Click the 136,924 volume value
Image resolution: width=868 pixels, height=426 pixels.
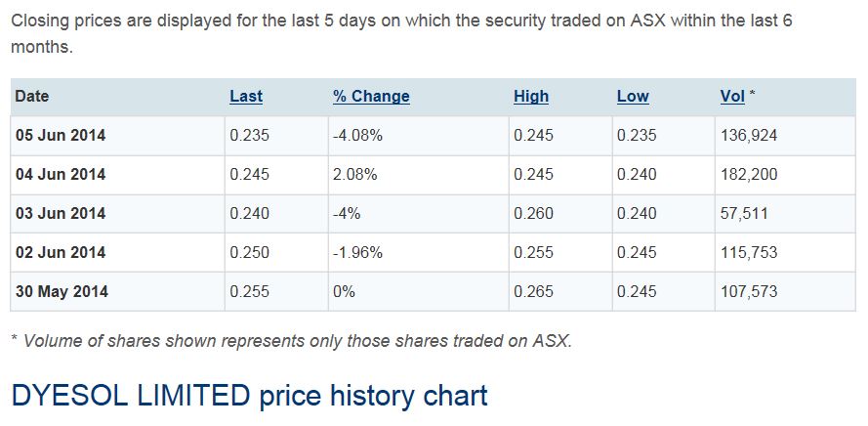[x=749, y=135]
